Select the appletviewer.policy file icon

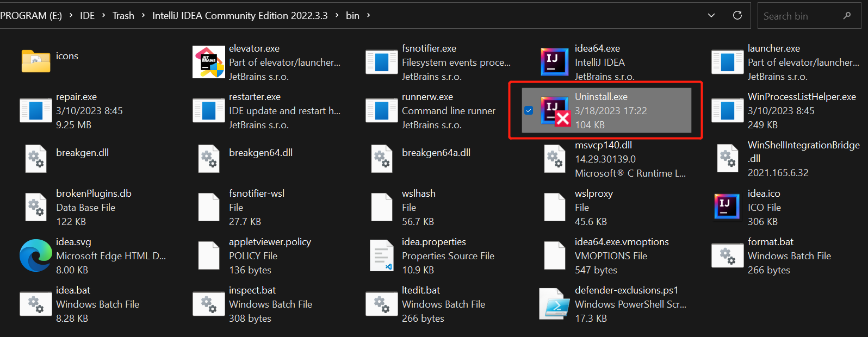[x=209, y=255]
